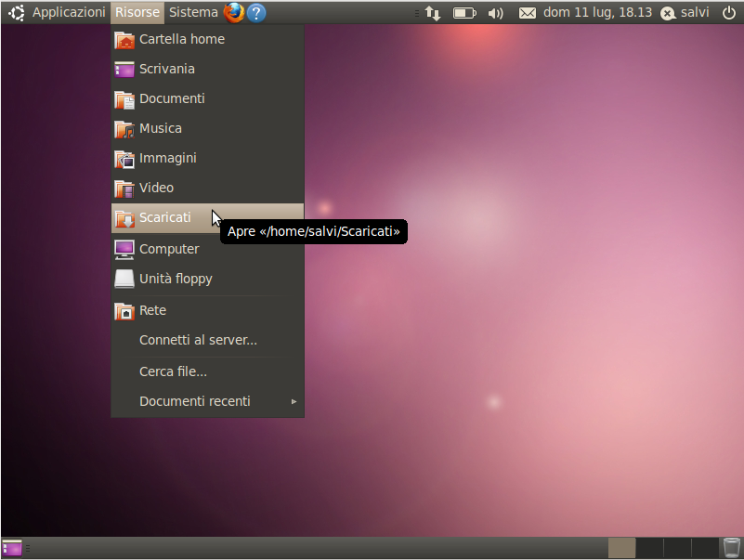Open the Documenti recenti entry

coord(207,401)
